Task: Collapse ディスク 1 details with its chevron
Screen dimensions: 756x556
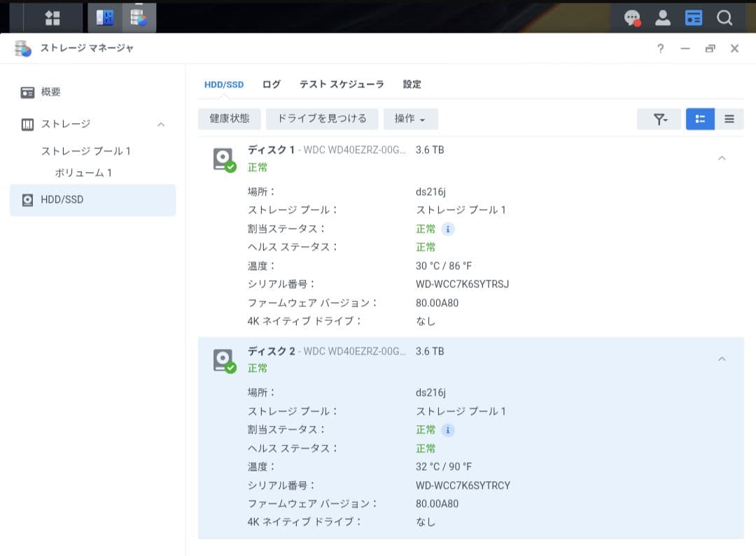Action: click(722, 158)
